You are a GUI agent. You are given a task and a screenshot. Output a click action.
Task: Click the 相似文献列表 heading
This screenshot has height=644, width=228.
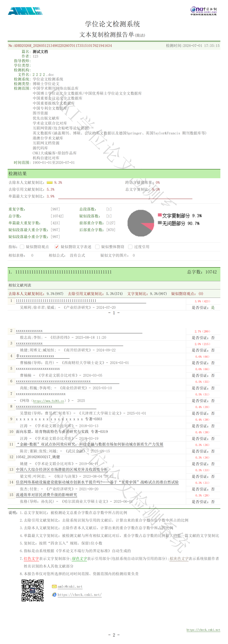pyautogui.click(x=20, y=285)
